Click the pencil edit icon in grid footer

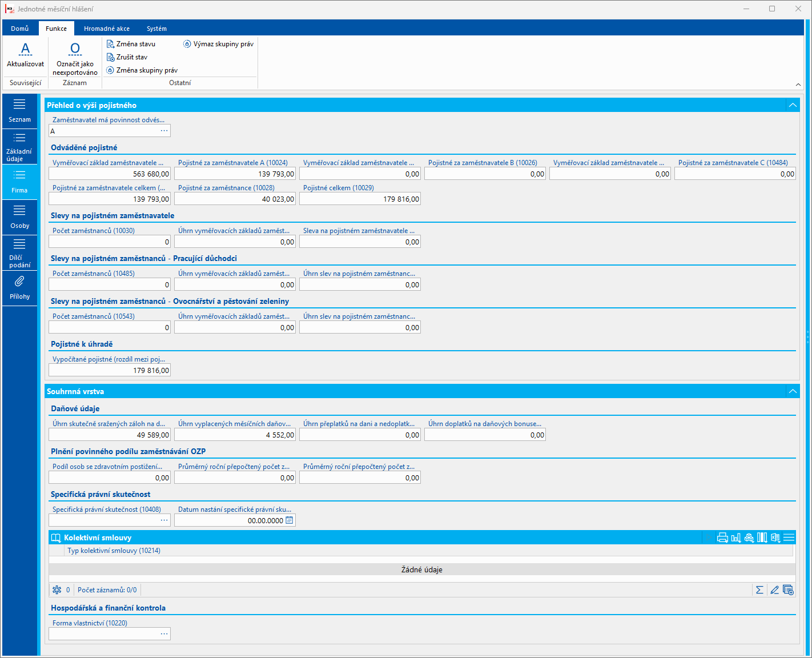coord(774,590)
